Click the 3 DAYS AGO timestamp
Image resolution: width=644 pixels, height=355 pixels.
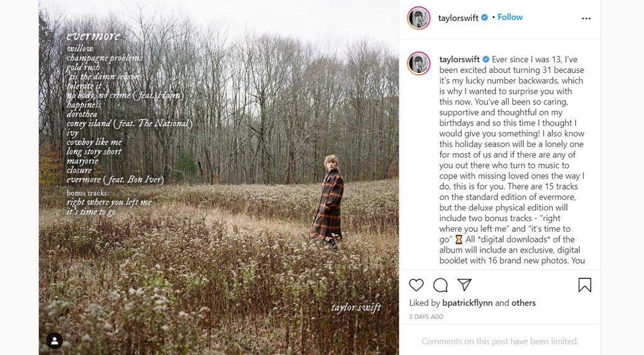click(426, 317)
